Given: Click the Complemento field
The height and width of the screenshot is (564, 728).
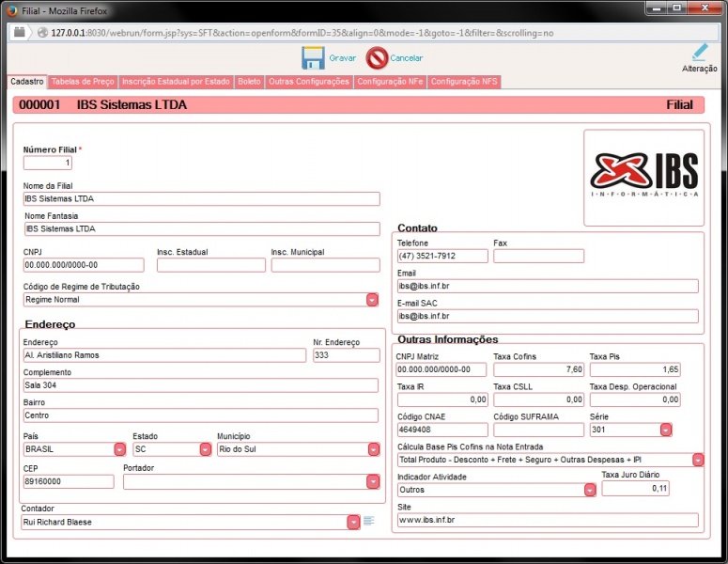Looking at the screenshot, I should [201, 385].
